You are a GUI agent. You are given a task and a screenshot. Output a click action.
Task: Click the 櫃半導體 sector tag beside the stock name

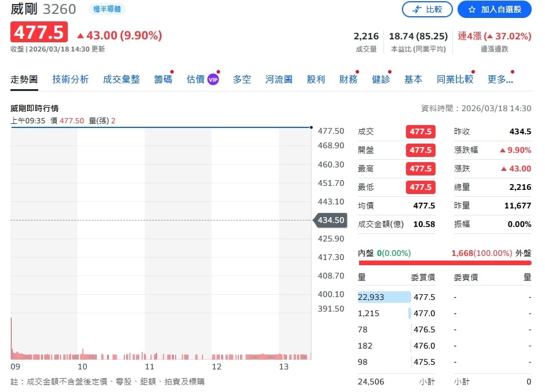pos(107,9)
